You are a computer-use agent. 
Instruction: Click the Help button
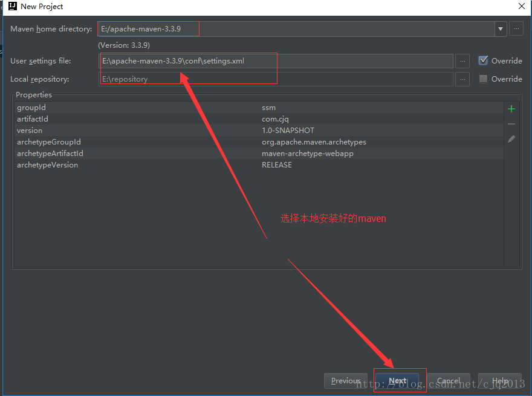click(x=499, y=381)
